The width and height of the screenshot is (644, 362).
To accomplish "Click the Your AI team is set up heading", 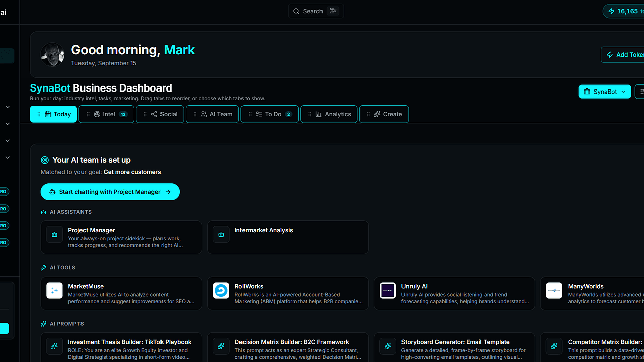I will 92,160.
